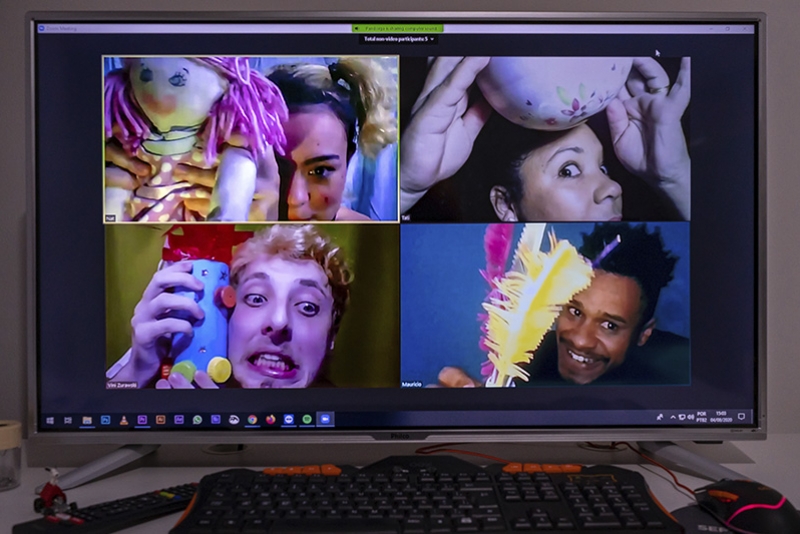This screenshot has height=534, width=800.
Task: Launch Photoshop from the taskbar
Action: [x=105, y=420]
